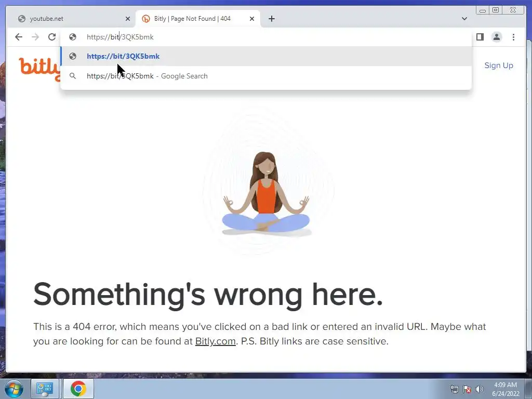
Task: Close the youtube.net tab
Action: [128, 19]
